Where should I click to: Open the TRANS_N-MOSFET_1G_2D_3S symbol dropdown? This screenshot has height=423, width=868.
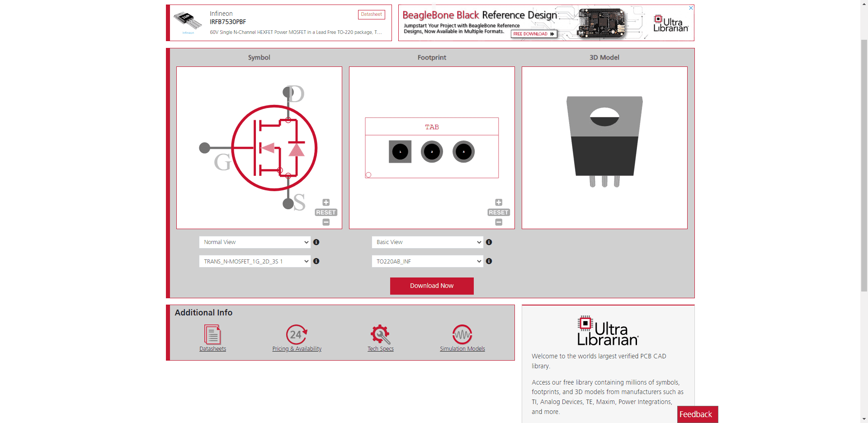click(255, 261)
